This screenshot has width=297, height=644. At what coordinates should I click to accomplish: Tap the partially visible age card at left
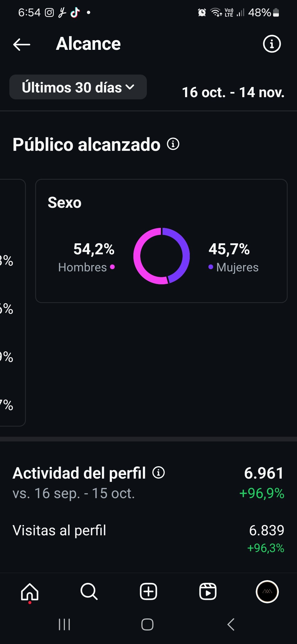13,303
